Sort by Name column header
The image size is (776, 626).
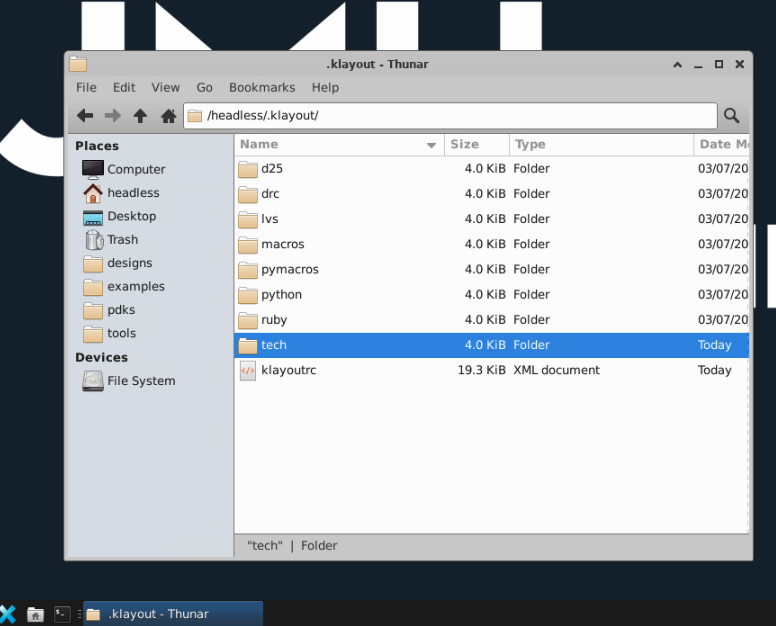[x=339, y=144]
